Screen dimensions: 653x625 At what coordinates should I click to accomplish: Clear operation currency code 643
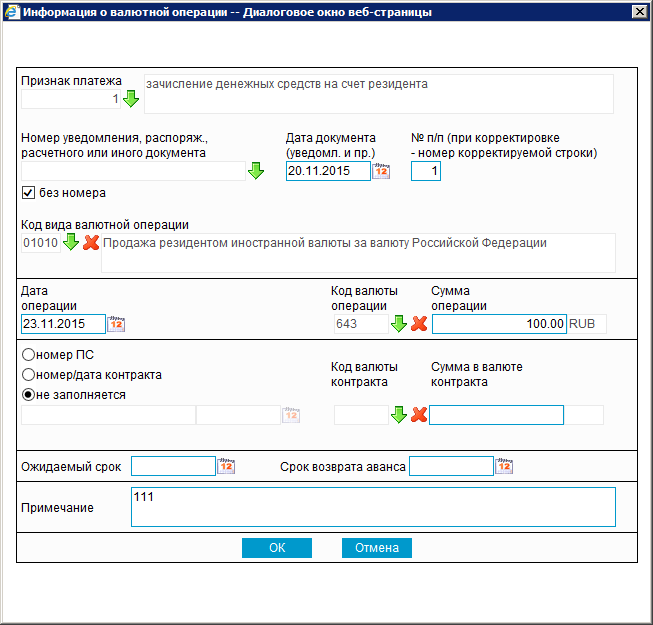(419, 324)
